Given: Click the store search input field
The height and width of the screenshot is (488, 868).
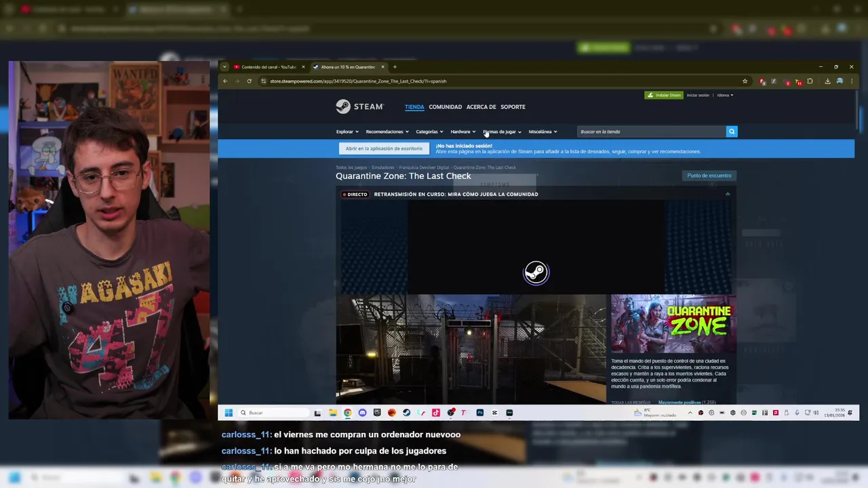Looking at the screenshot, I should (651, 131).
